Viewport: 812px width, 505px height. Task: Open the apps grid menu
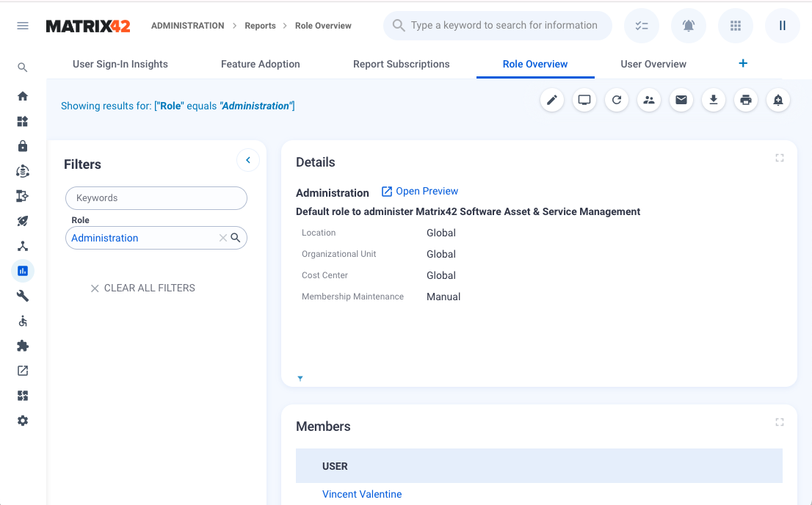coord(736,26)
